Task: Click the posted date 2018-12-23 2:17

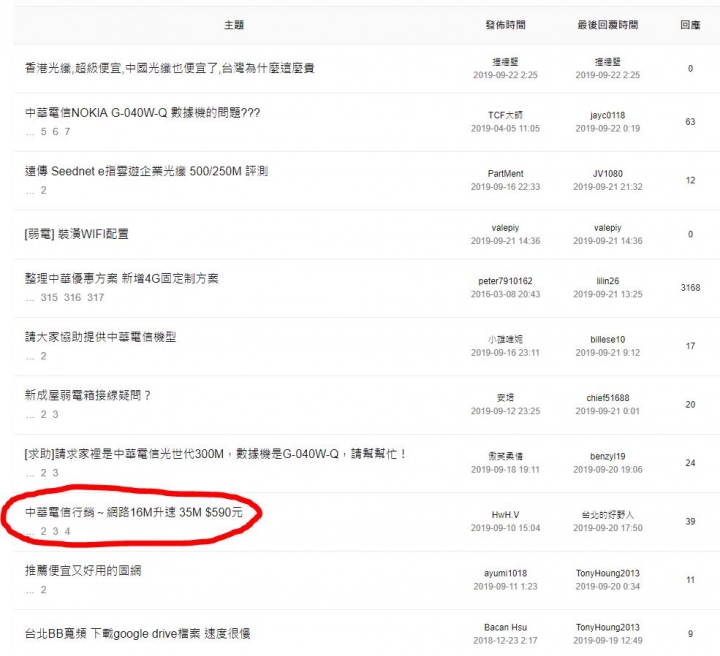Action: (505, 640)
